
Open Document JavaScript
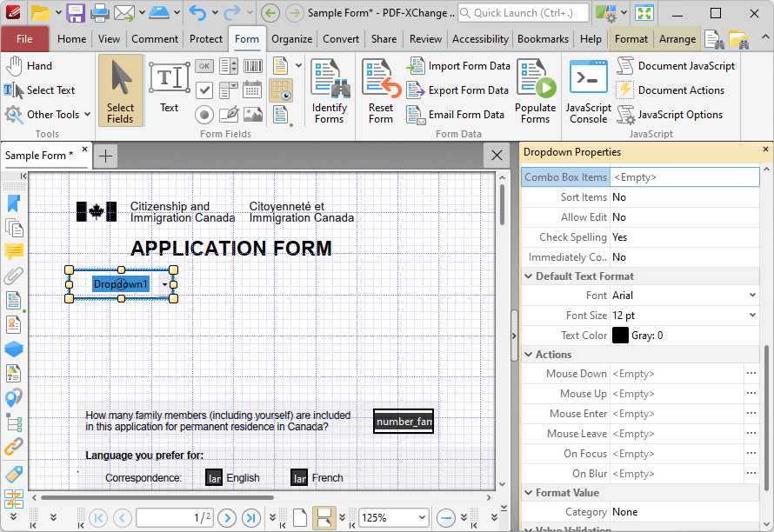pyautogui.click(x=676, y=66)
